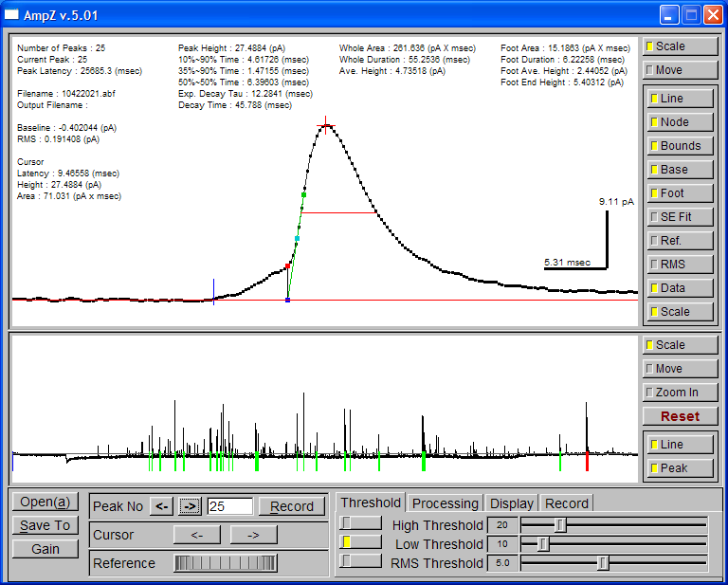
Task: Switch to the Processing tab
Action: tap(445, 503)
